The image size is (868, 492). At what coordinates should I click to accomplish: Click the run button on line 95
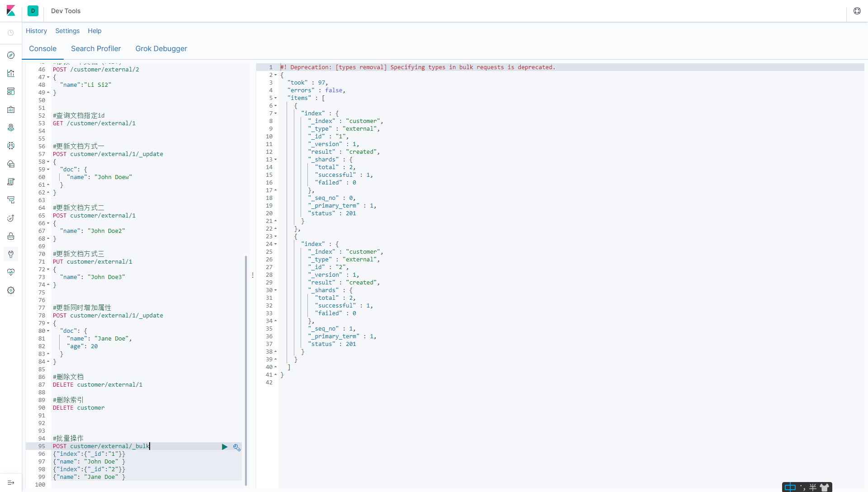[225, 446]
